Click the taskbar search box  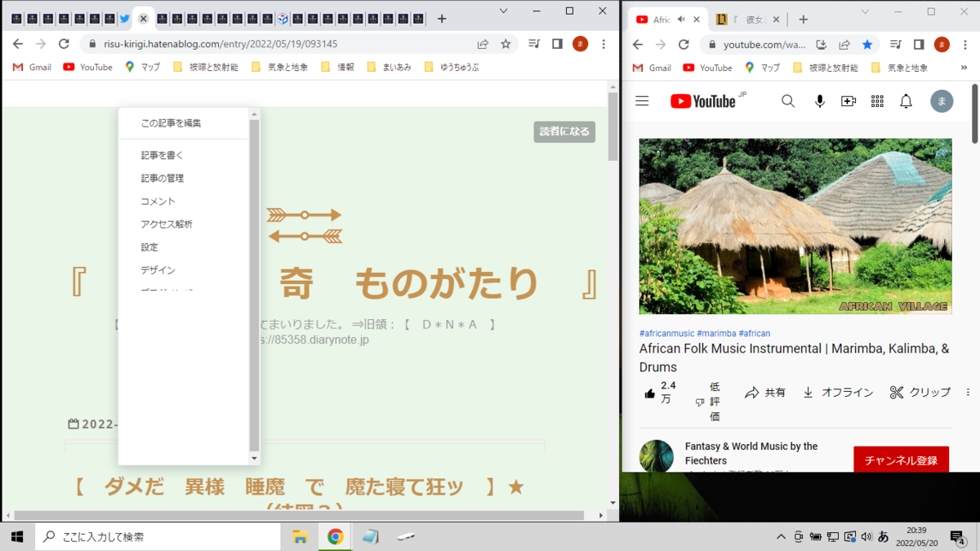pyautogui.click(x=158, y=536)
